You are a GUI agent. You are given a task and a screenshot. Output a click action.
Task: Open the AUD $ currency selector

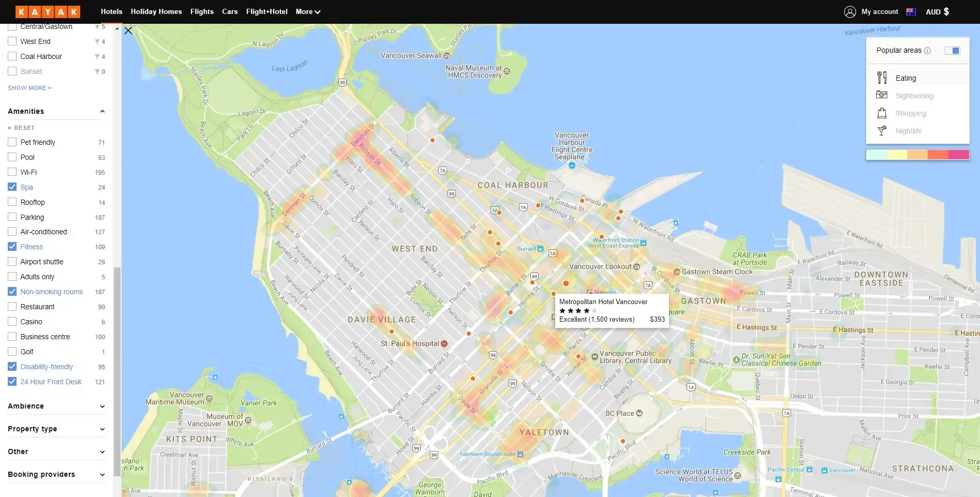[937, 12]
